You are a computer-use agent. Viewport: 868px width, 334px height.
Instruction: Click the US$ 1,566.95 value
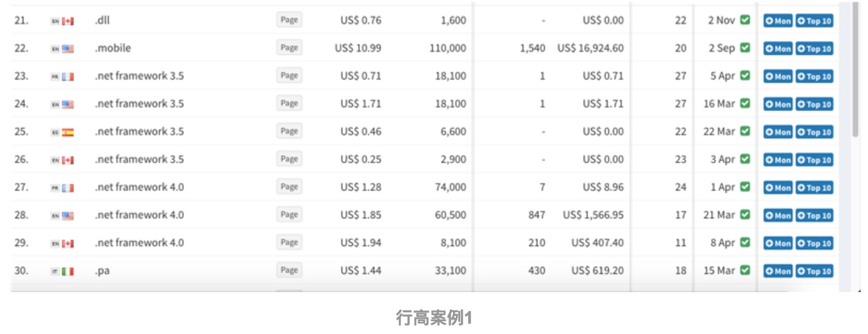[x=593, y=215]
